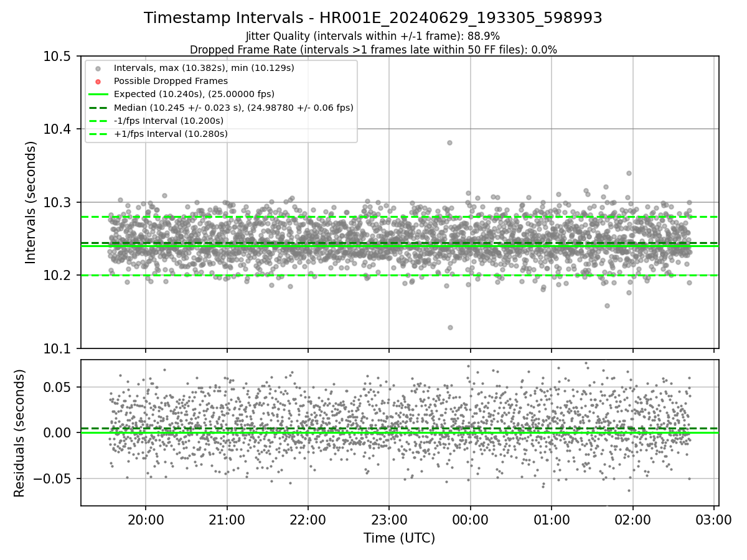
Task: Click the lowest outlier point near 10.13 seconds
Action: 450,327
